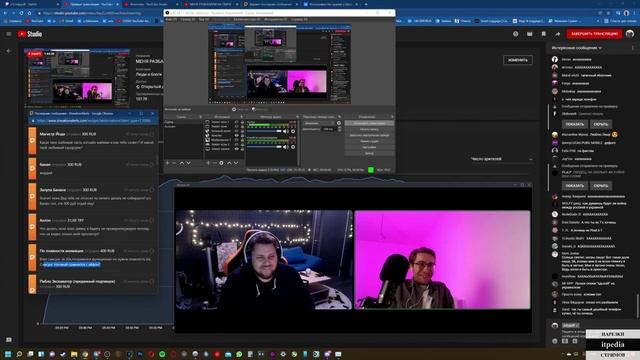
Task: Adjust Mic/Aux volume slider in OBS mixer
Action: pos(264,131)
